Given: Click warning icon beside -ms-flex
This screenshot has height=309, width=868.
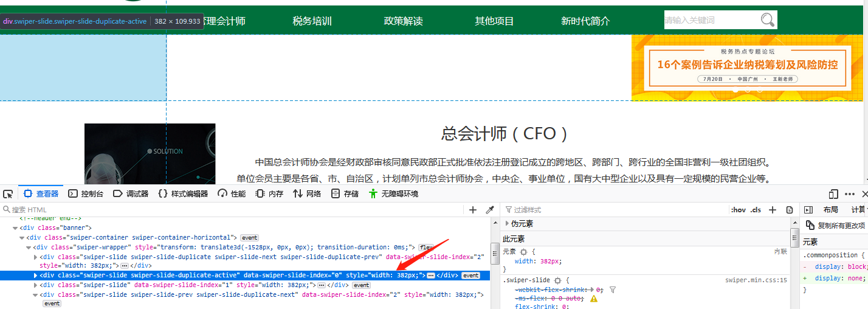Looking at the screenshot, I should coord(594,299).
